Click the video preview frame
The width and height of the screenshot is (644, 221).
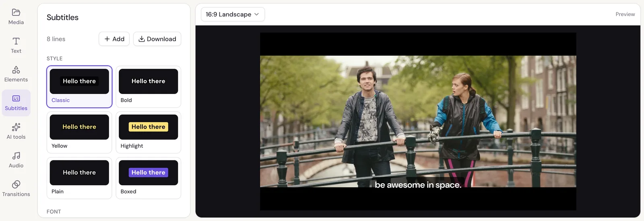point(418,121)
